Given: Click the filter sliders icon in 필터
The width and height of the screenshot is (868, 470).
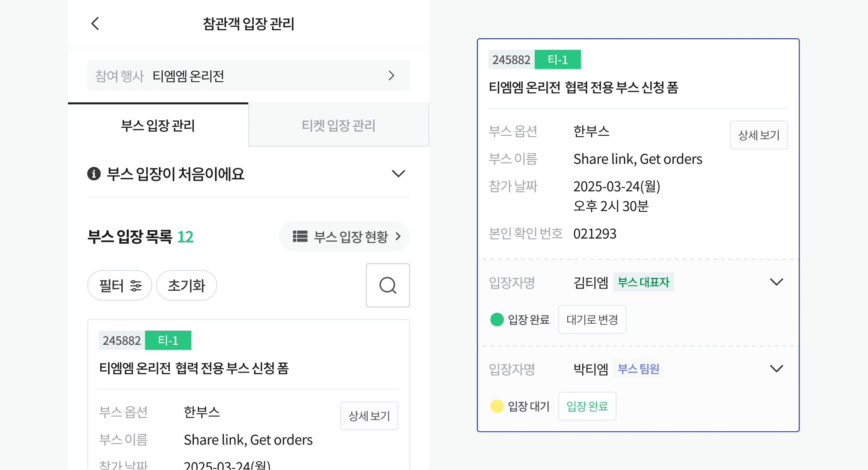Looking at the screenshot, I should [x=136, y=286].
